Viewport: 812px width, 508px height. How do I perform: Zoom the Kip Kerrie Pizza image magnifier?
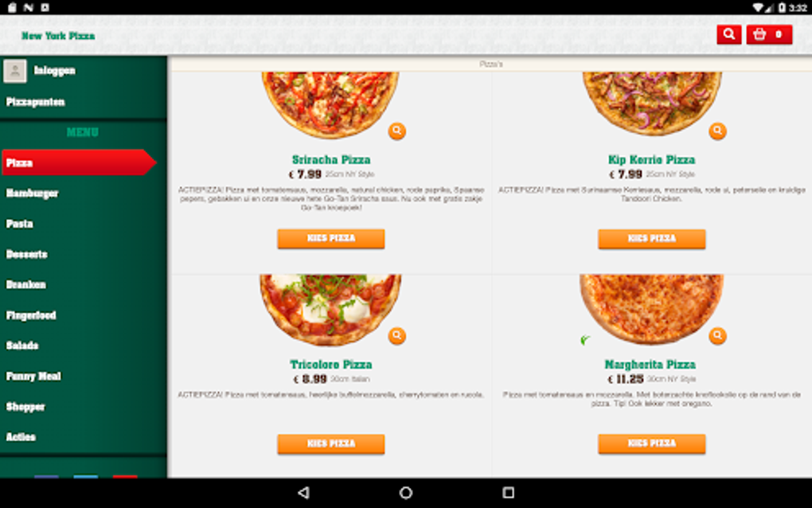point(717,131)
